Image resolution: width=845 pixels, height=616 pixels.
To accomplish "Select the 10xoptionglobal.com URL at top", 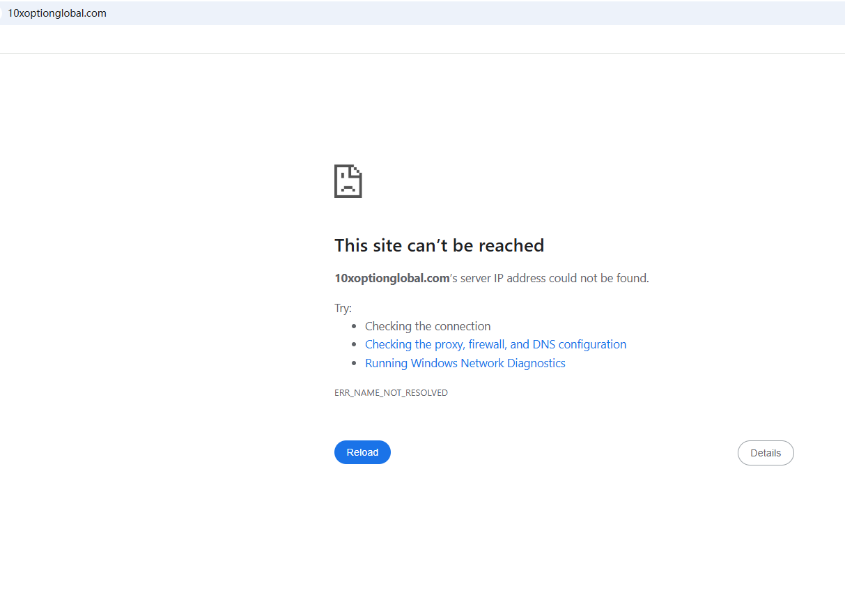I will click(x=57, y=13).
